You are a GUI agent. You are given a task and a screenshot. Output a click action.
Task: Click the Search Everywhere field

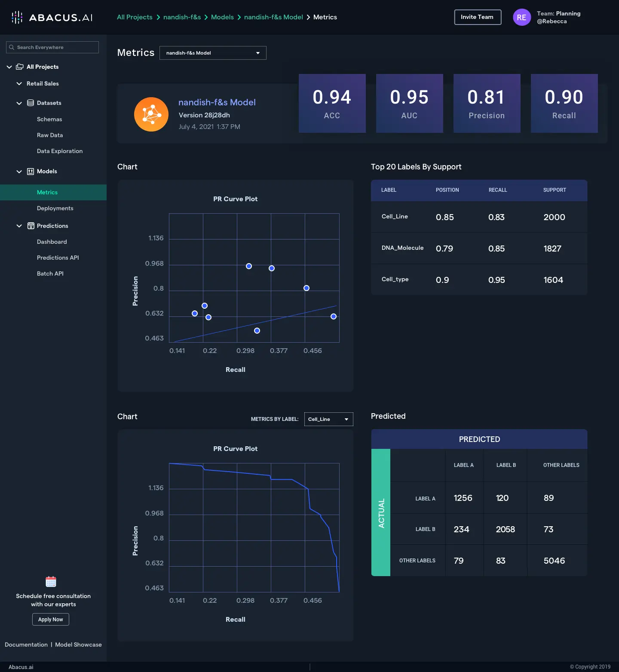tap(52, 47)
